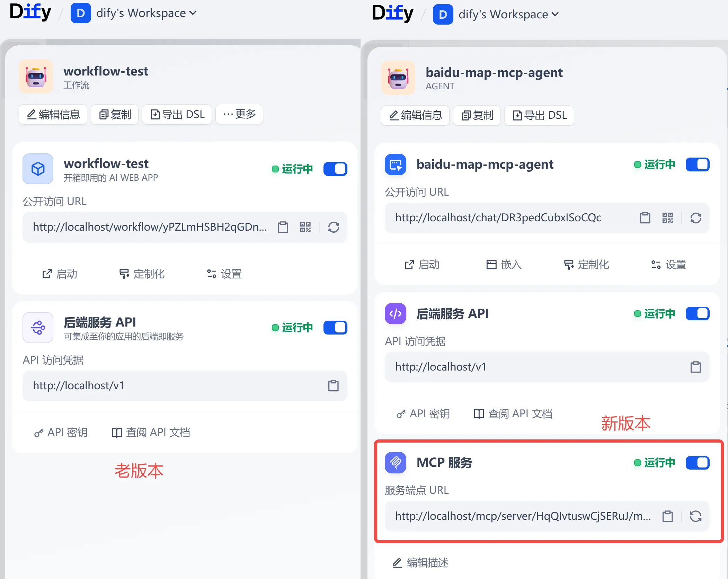The height and width of the screenshot is (579, 728).
Task: Click 导出 DSL button for workflow-test
Action: 177,114
